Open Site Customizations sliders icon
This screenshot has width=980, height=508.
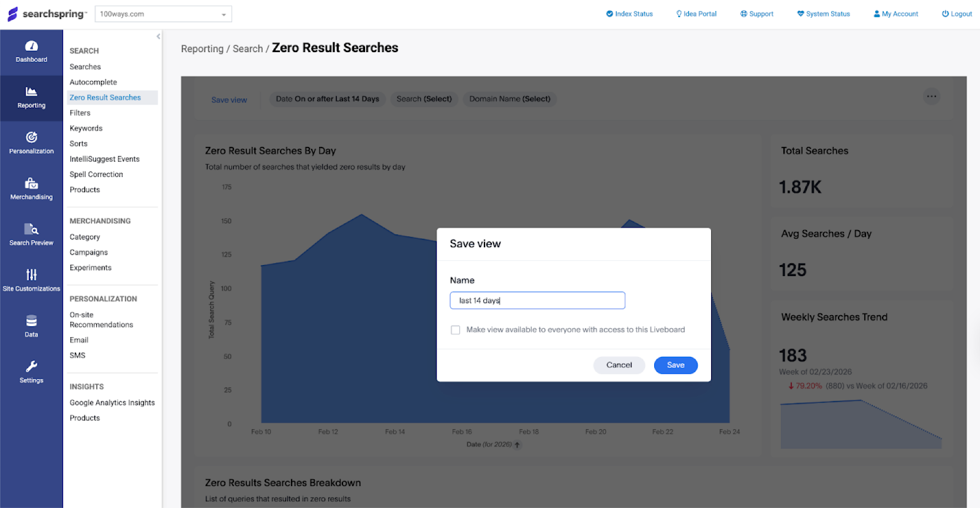[x=31, y=275]
